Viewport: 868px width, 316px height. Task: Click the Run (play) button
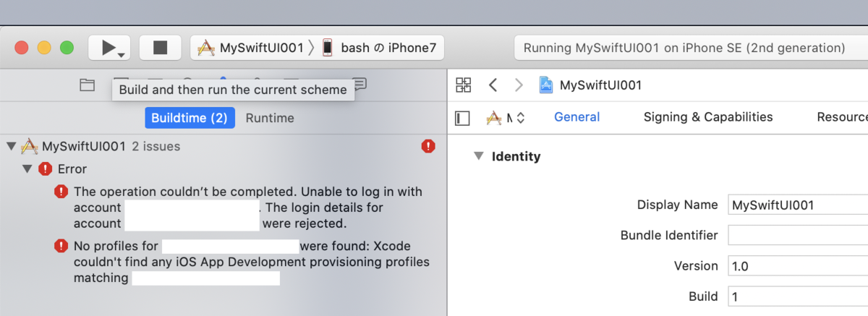[109, 48]
